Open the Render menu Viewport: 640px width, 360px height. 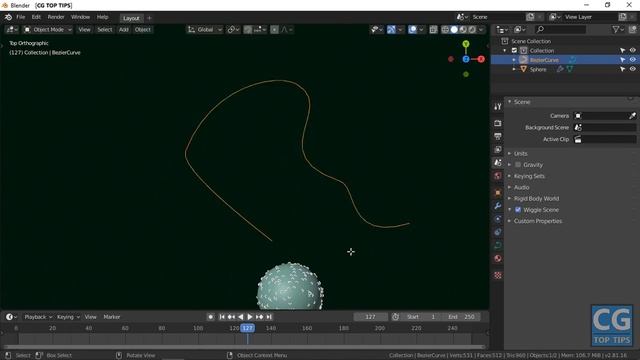tap(56, 17)
